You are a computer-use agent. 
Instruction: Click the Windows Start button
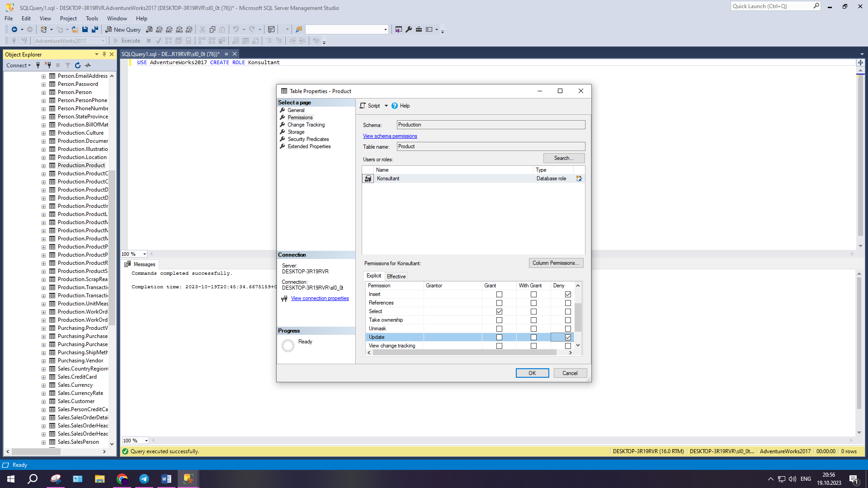tap(11, 479)
